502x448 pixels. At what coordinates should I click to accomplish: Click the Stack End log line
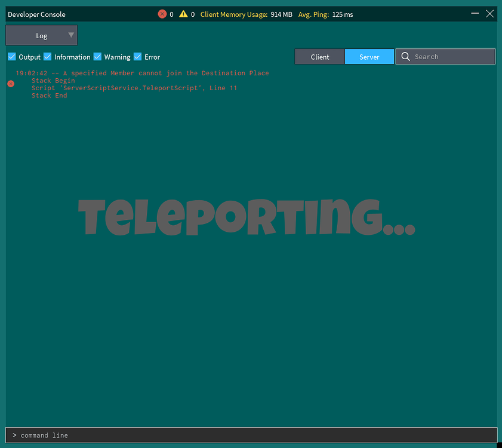click(x=50, y=96)
